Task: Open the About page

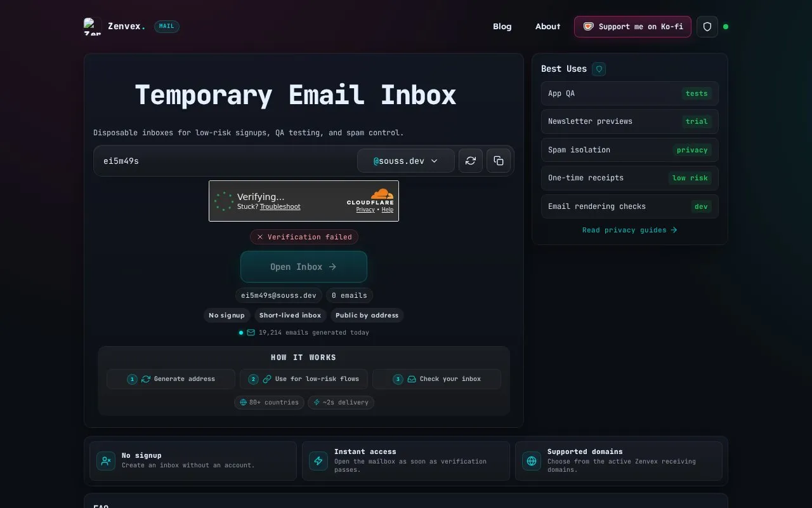Action: click(547, 27)
